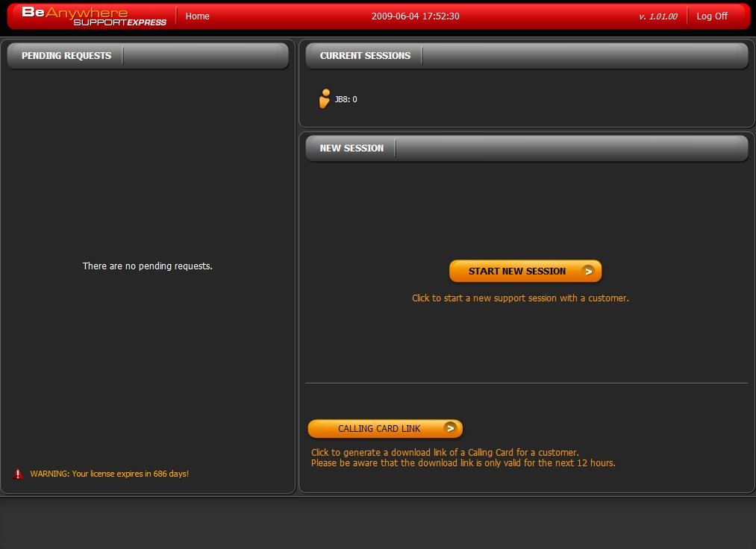Click the Current Sessions panel header
Screen dimensions: 756x549
pyautogui.click(x=365, y=56)
